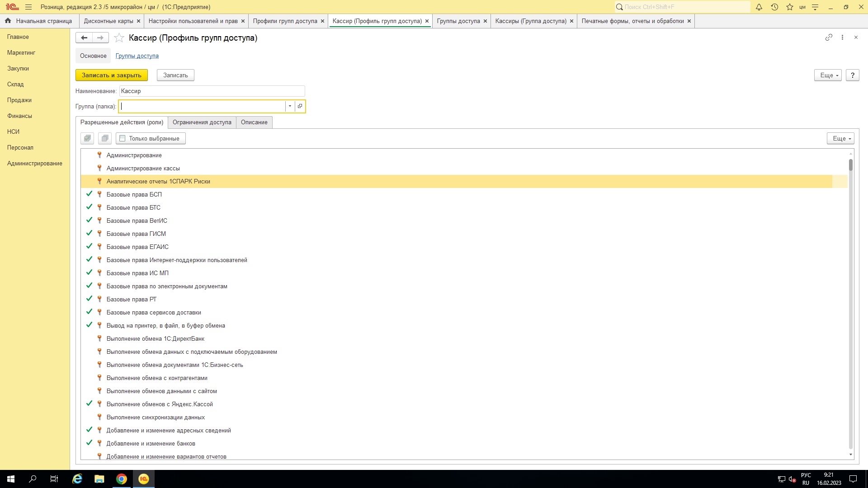Open the top-right Еще dropdown menu
868x488 pixels.
tap(828, 75)
